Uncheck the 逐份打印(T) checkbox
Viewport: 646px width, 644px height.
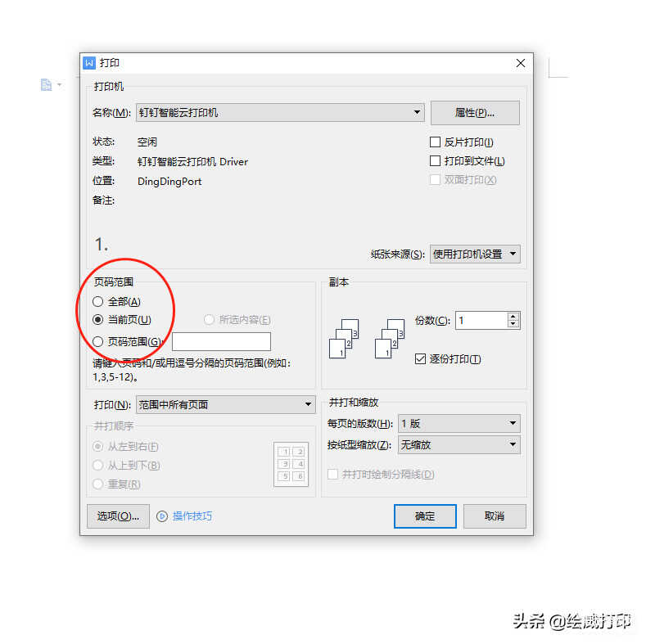420,359
